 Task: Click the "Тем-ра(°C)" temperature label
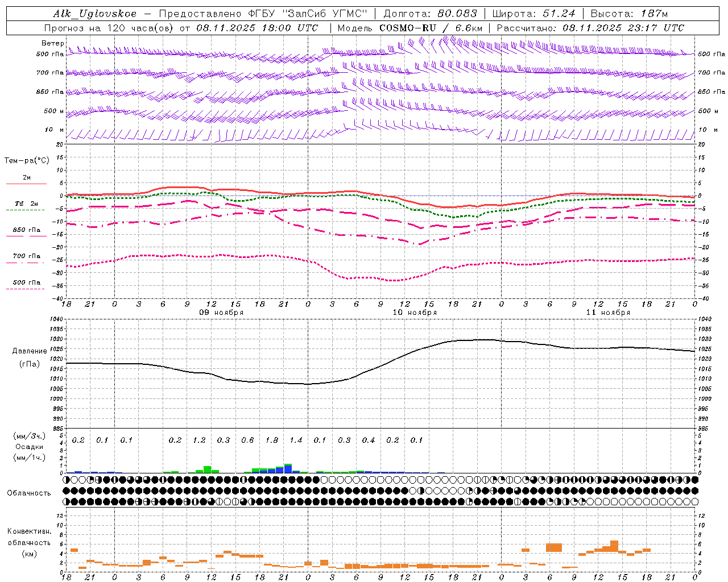coord(27,161)
